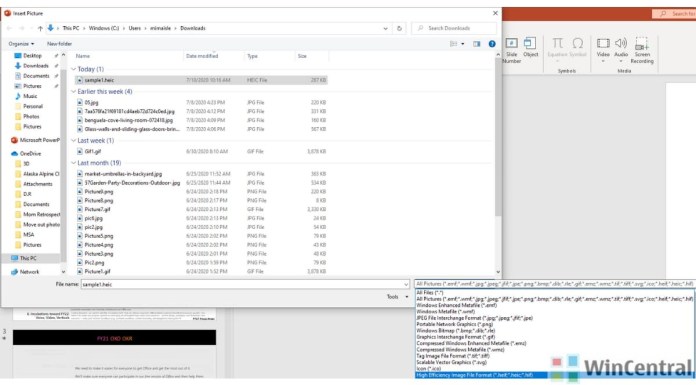Collapse the Last month (19) group
Screen dimensions: 696x385
pos(74,163)
